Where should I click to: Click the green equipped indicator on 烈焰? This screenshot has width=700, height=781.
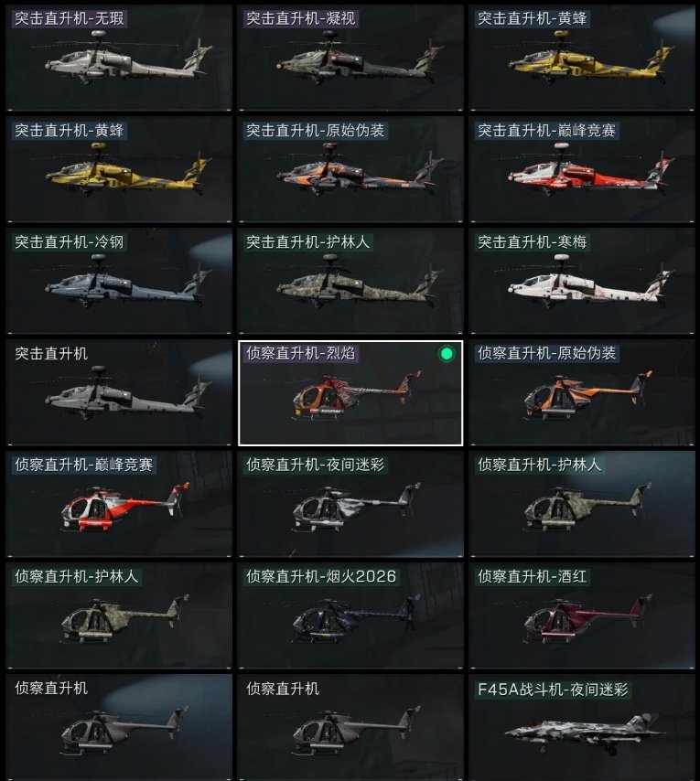pos(447,354)
